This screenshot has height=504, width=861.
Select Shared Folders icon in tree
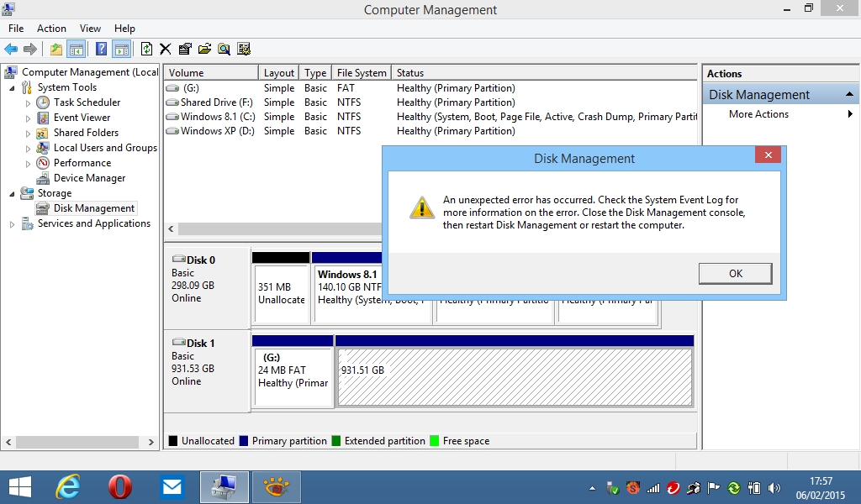pyautogui.click(x=43, y=133)
